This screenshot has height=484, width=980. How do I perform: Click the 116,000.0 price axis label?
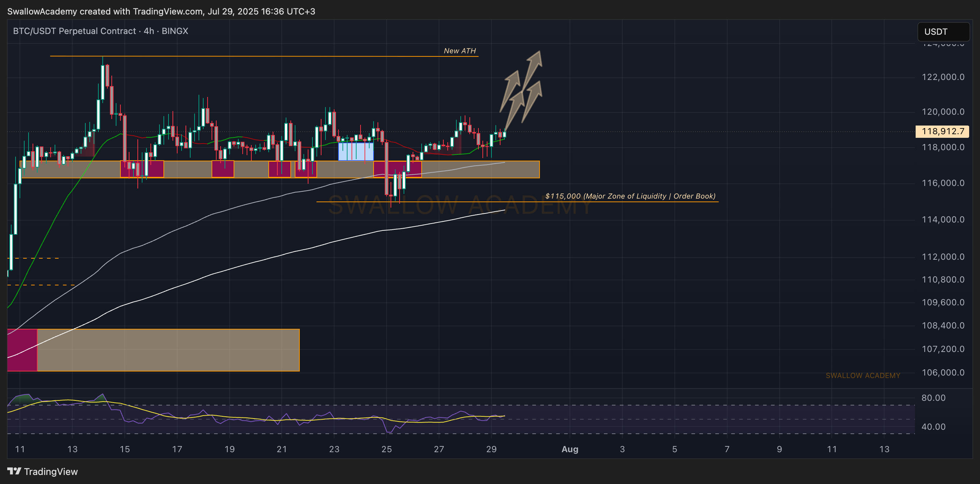(943, 183)
